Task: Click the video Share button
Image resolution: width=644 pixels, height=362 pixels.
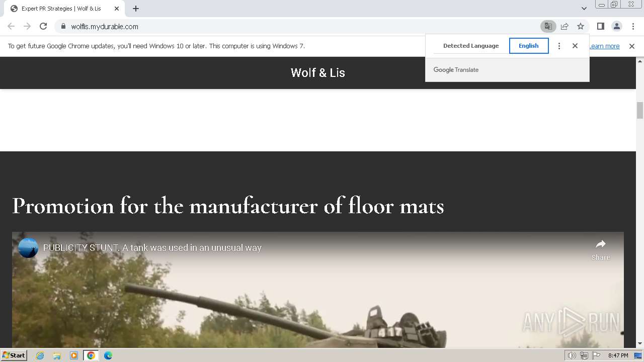Action: tap(601, 250)
